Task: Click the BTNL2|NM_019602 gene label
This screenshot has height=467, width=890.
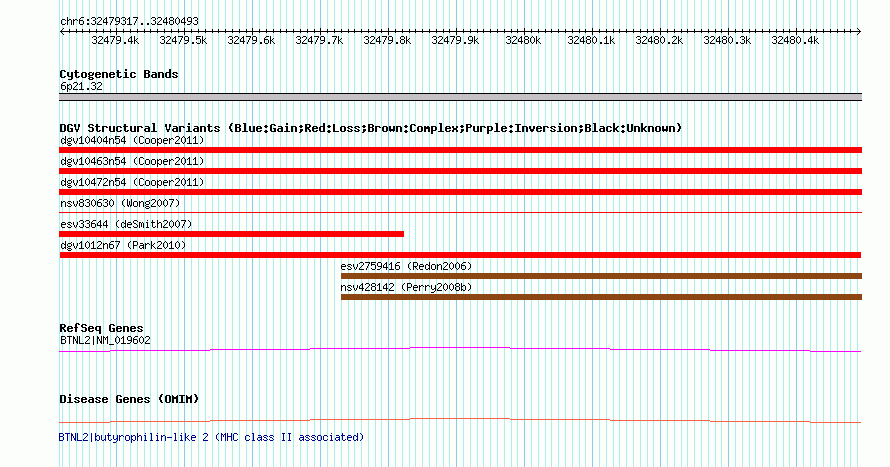Action: click(x=106, y=340)
